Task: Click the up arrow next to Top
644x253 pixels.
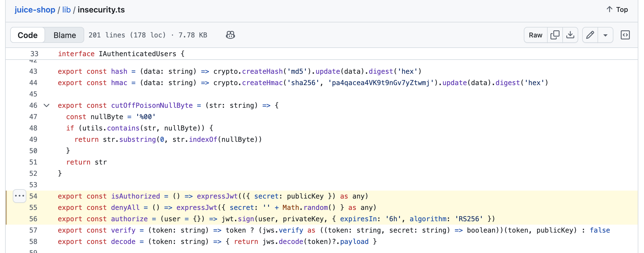Action: (x=609, y=9)
